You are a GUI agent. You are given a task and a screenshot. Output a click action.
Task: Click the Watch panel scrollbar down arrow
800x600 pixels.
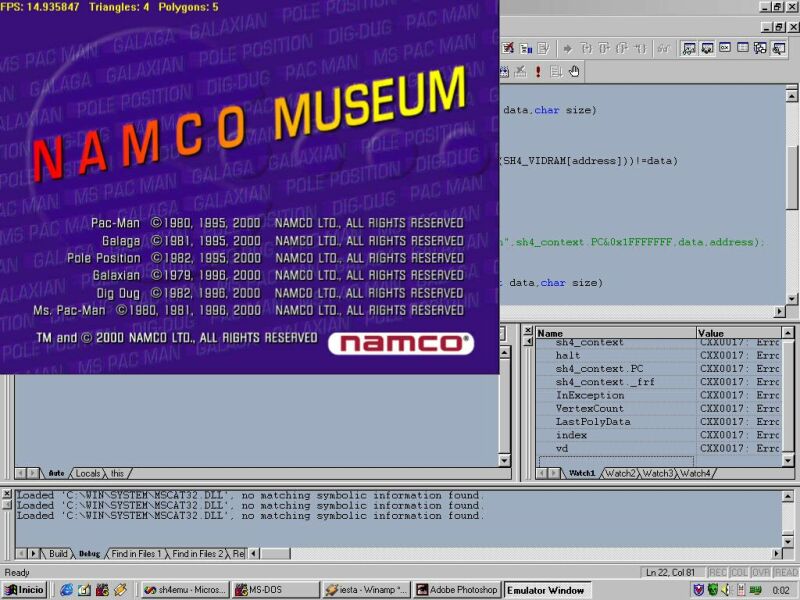click(787, 461)
